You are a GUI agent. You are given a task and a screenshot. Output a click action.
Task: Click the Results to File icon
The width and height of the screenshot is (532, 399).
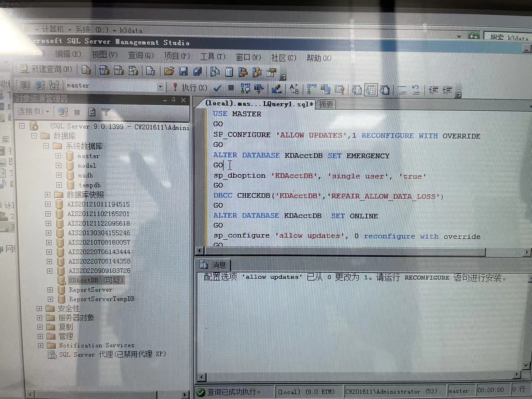[x=385, y=90]
